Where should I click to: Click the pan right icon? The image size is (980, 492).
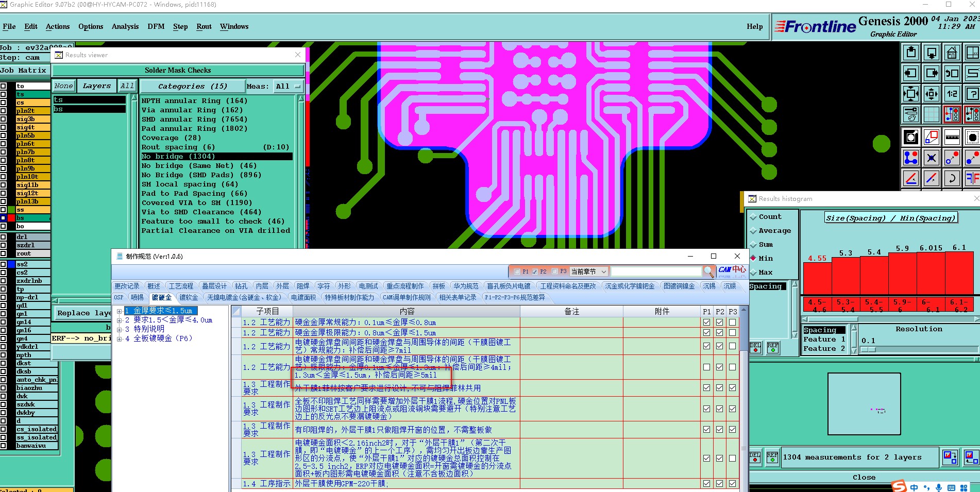click(x=932, y=73)
